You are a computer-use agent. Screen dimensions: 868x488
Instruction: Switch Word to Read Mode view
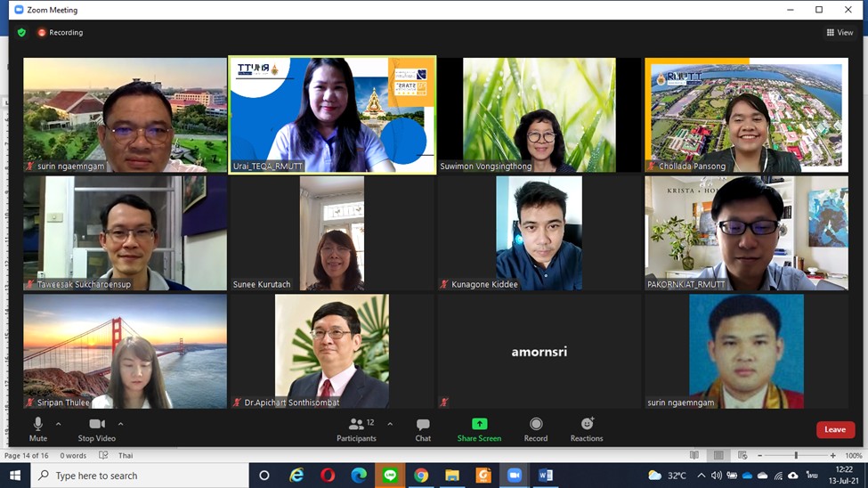[x=694, y=455]
